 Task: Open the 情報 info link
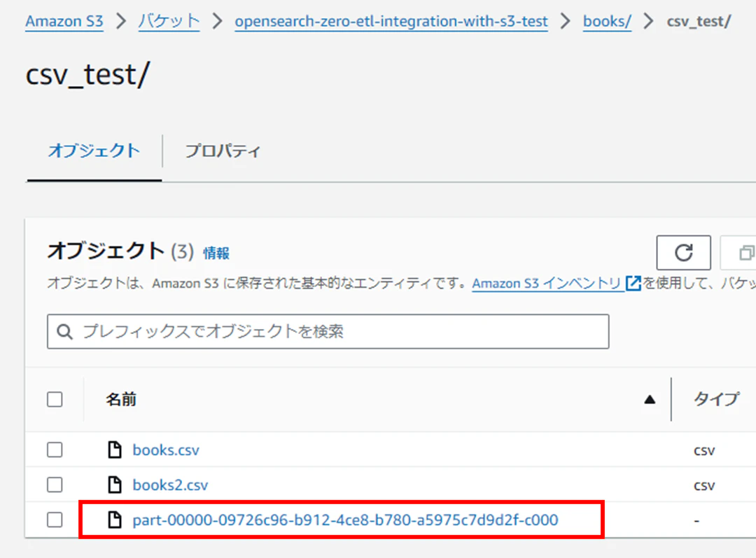pos(216,253)
